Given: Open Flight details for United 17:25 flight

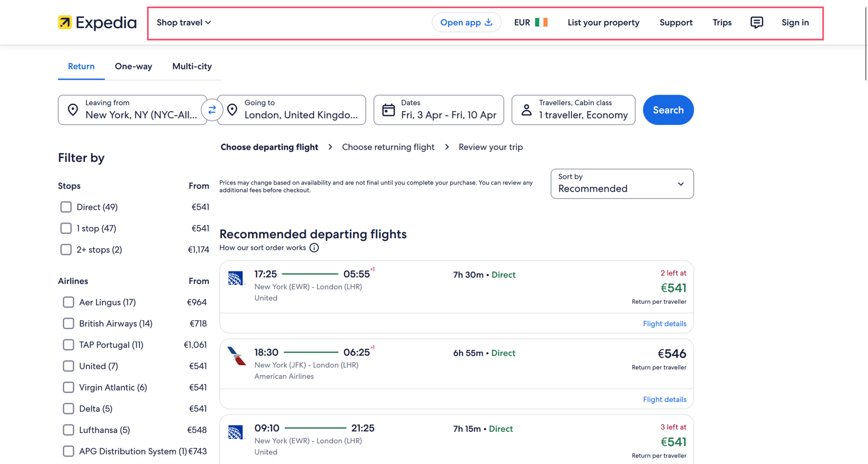Looking at the screenshot, I should pos(664,323).
